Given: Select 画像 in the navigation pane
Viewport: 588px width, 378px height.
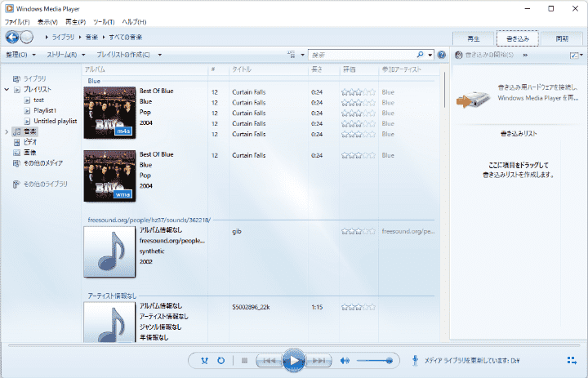Looking at the screenshot, I should pos(29,153).
